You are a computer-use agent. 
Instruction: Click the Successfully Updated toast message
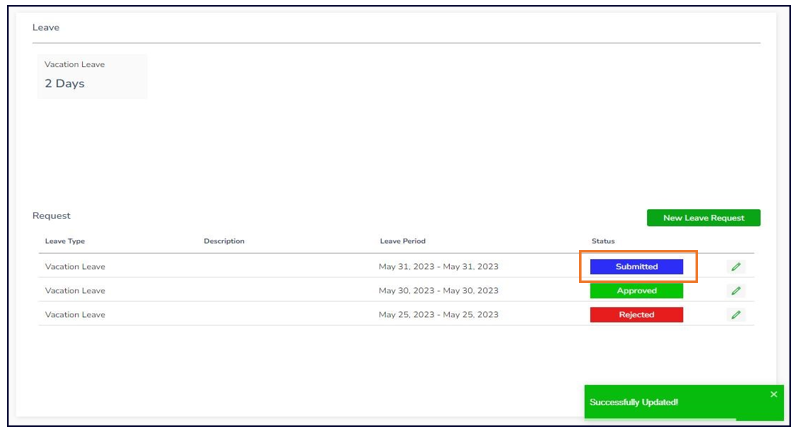point(634,402)
